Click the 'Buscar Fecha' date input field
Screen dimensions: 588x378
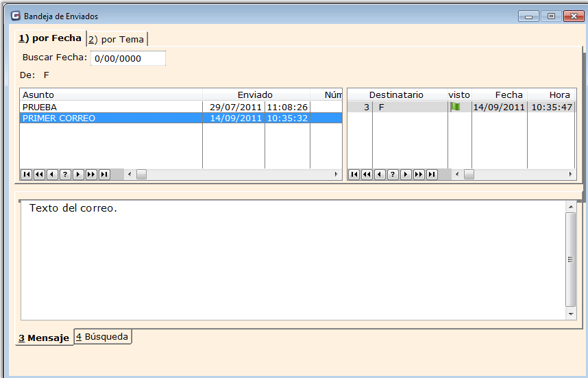click(x=127, y=58)
